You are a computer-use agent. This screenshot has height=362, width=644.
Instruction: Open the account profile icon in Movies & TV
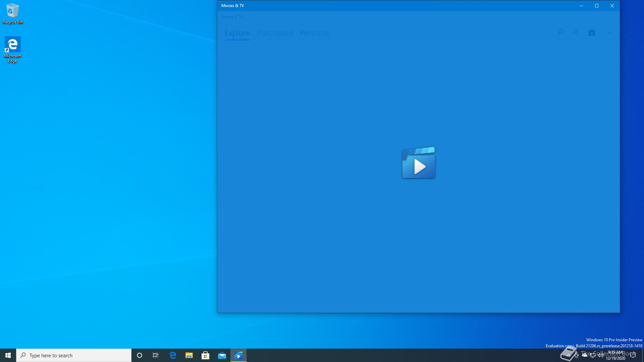coord(576,33)
